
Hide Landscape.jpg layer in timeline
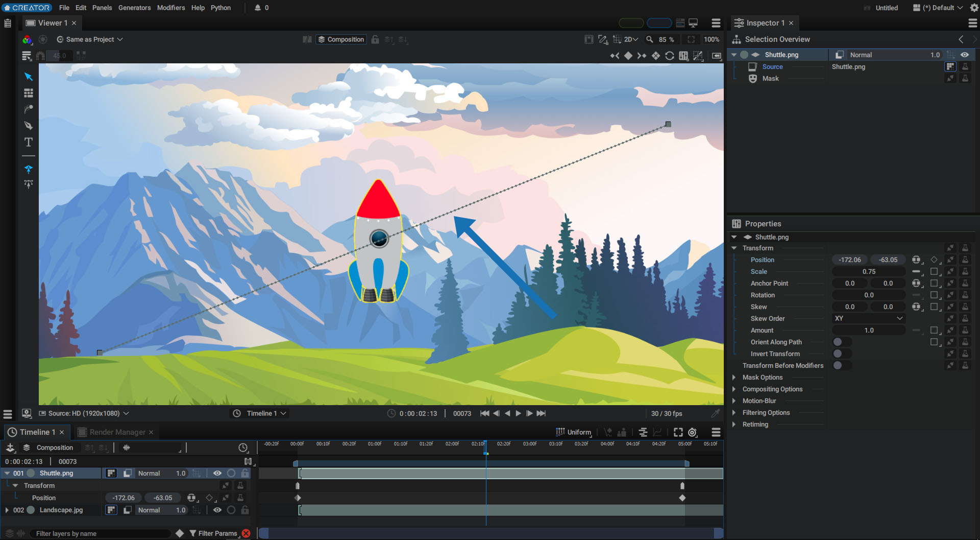[217, 510]
